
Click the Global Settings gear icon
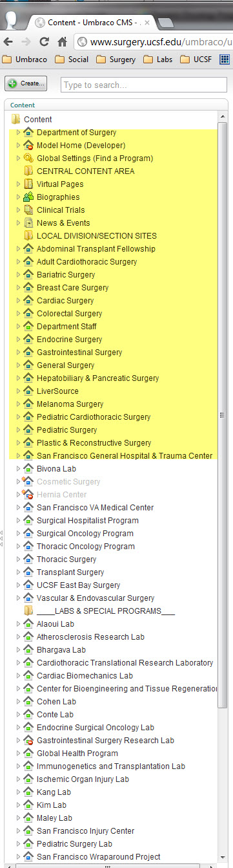(28, 158)
